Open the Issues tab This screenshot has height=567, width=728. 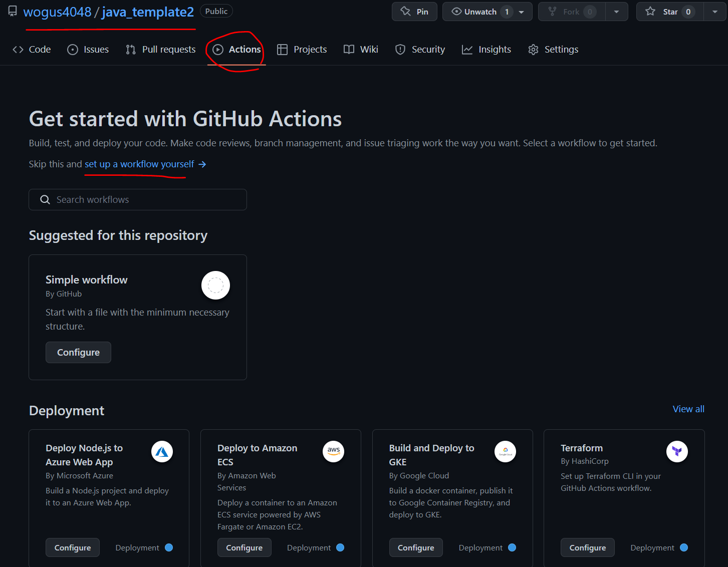coord(88,50)
